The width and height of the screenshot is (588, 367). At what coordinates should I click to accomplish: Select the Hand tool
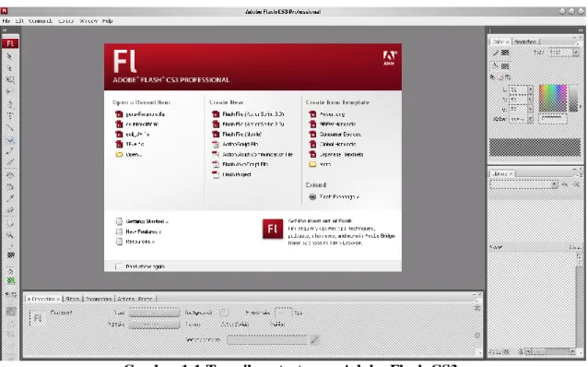coord(10,224)
